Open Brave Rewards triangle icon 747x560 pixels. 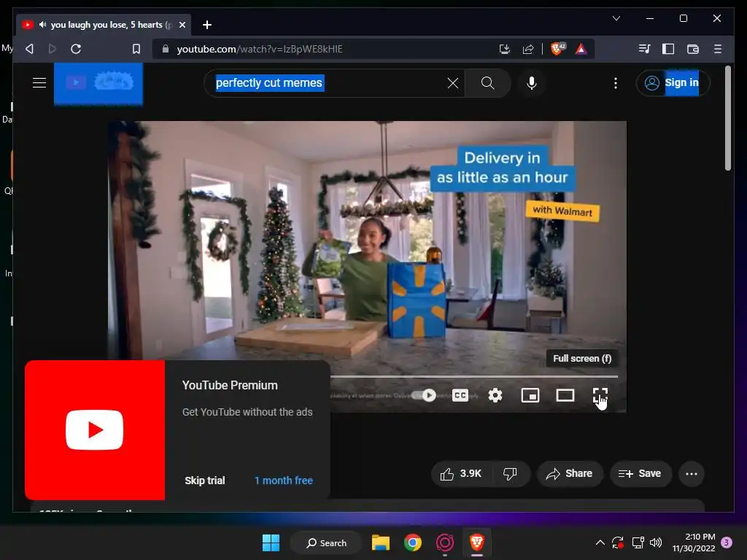pyautogui.click(x=581, y=49)
